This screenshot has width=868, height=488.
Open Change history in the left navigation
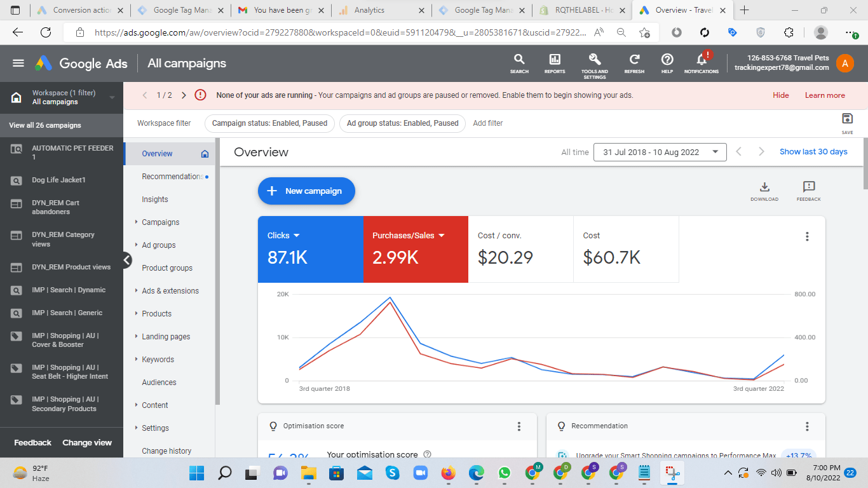(166, 451)
